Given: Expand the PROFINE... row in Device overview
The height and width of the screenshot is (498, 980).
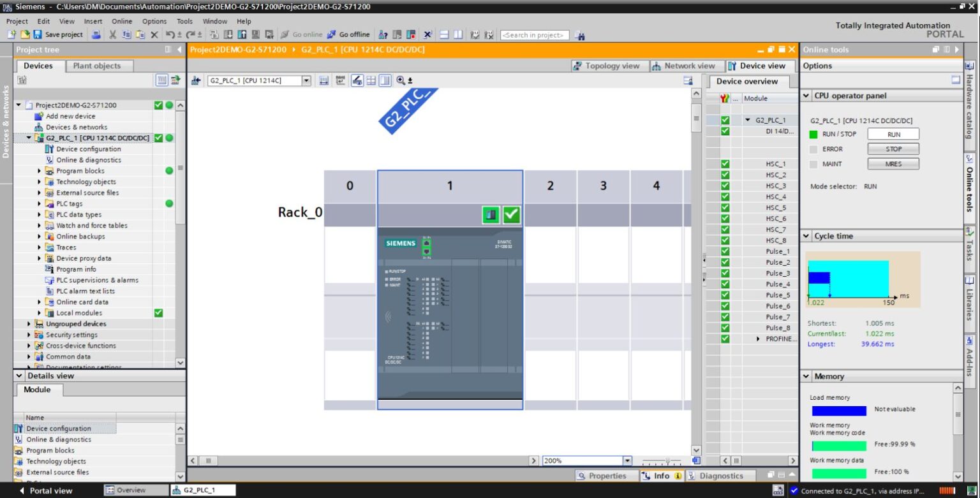Looking at the screenshot, I should tap(758, 339).
